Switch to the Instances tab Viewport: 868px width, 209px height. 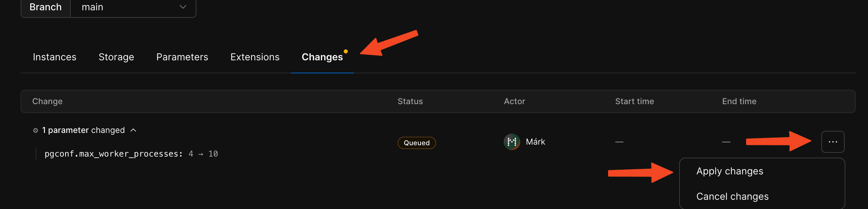click(x=54, y=57)
